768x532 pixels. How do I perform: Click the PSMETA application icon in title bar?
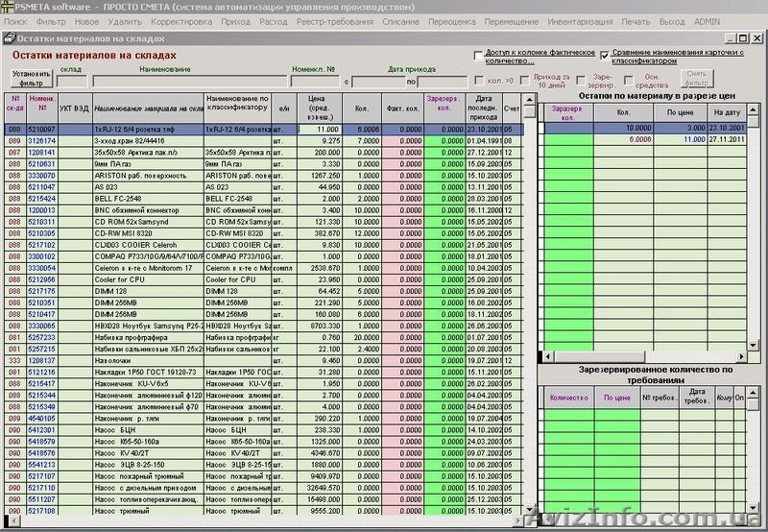click(7, 6)
